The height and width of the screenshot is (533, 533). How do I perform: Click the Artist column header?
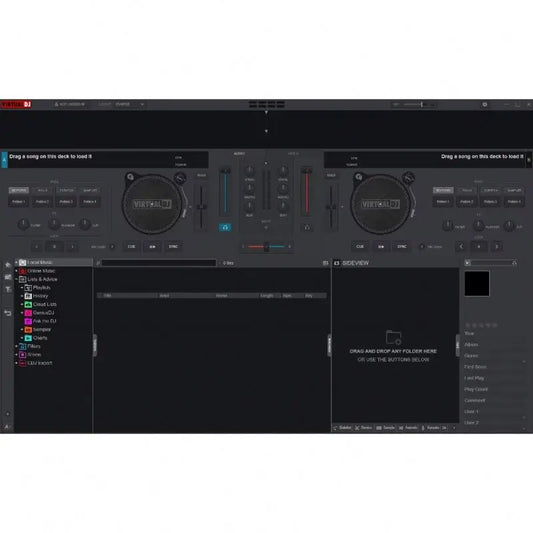(185, 296)
